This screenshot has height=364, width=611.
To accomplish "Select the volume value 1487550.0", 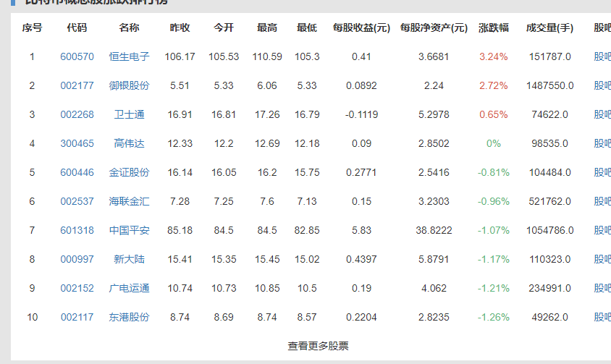I will pyautogui.click(x=549, y=85).
